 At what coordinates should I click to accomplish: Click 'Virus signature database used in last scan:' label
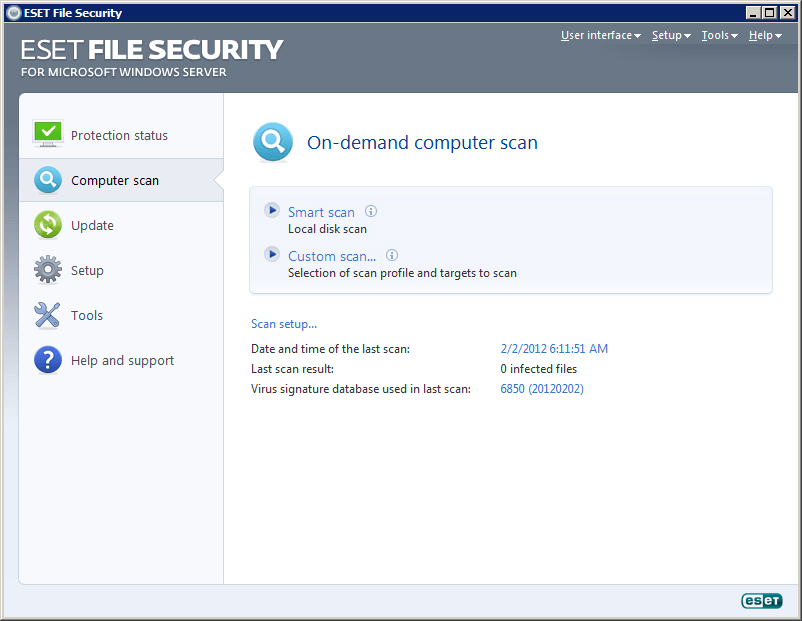point(361,389)
